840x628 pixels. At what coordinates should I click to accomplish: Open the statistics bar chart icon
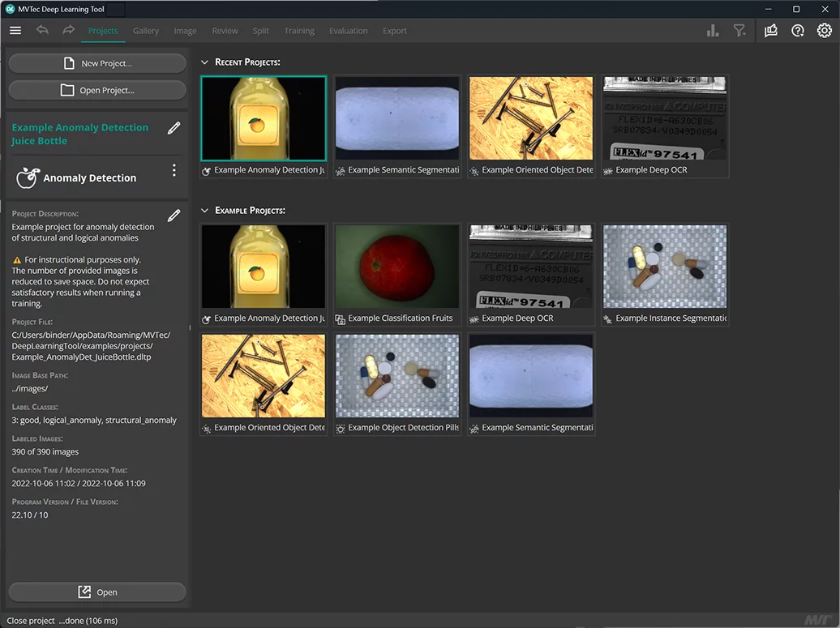tap(713, 31)
